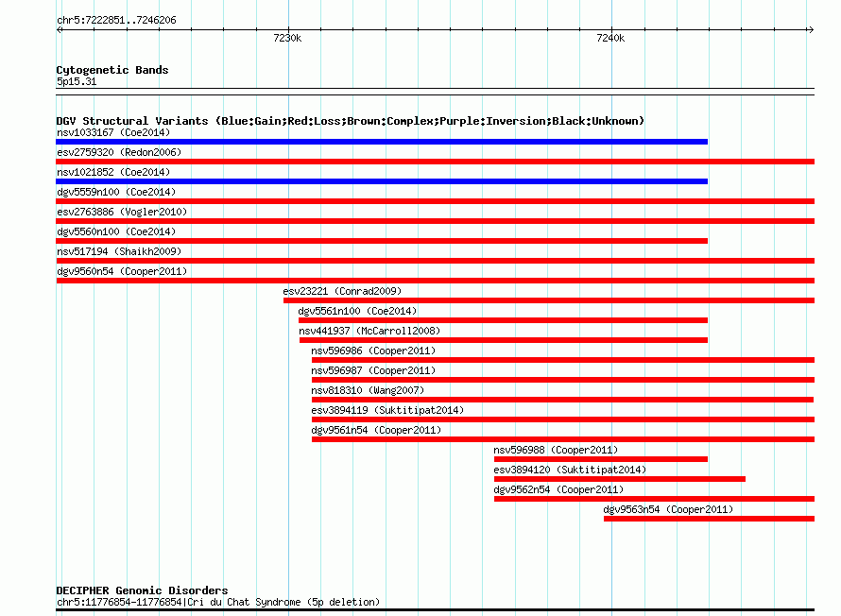Click the nsv1021852 (Coe2014) blue bar
The height and width of the screenshot is (616, 841).
(382, 181)
